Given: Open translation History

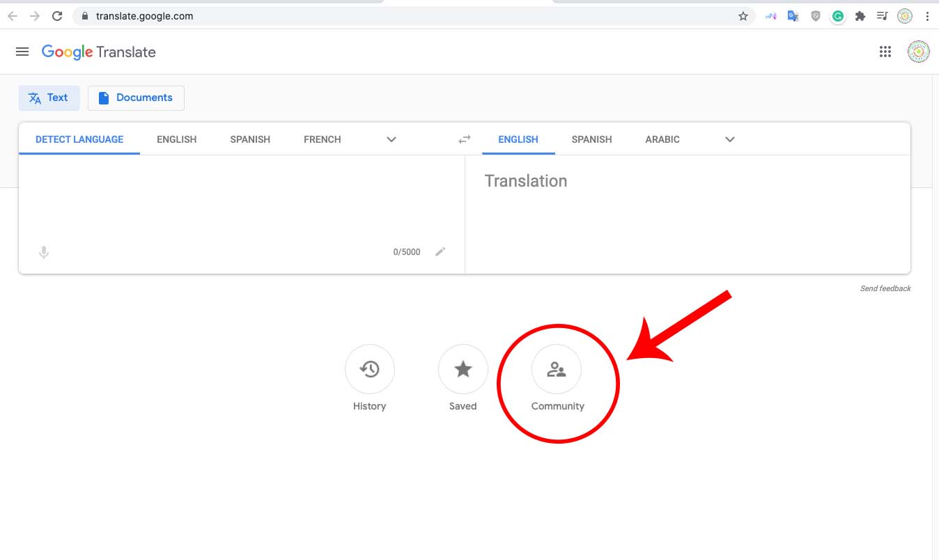Looking at the screenshot, I should [x=370, y=378].
